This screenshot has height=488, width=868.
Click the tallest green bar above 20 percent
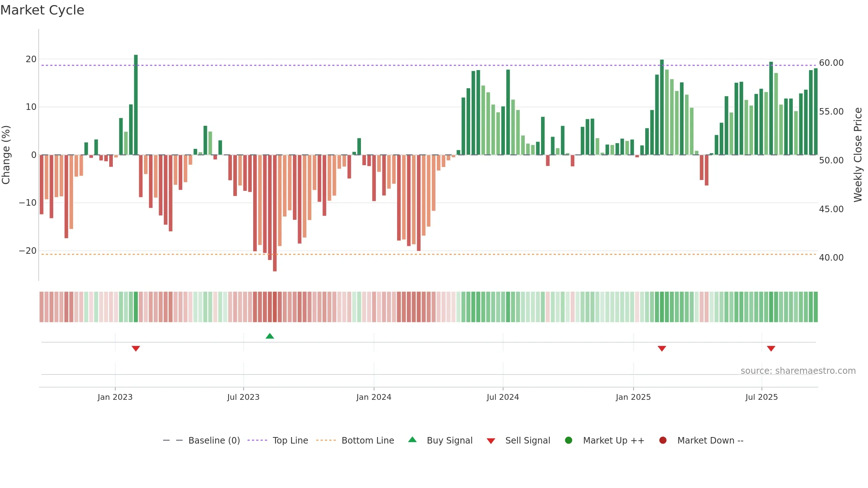tap(136, 105)
